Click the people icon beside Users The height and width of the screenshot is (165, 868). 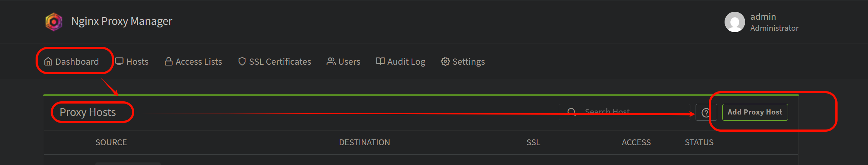[331, 61]
